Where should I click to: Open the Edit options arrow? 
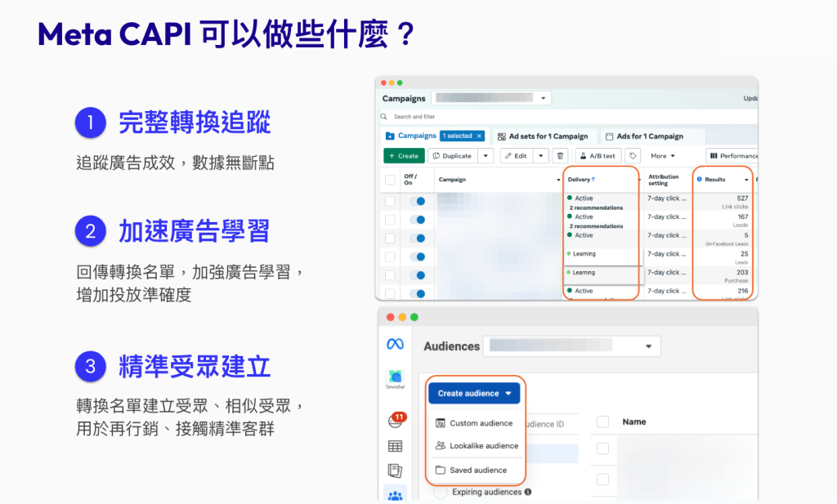click(x=541, y=156)
